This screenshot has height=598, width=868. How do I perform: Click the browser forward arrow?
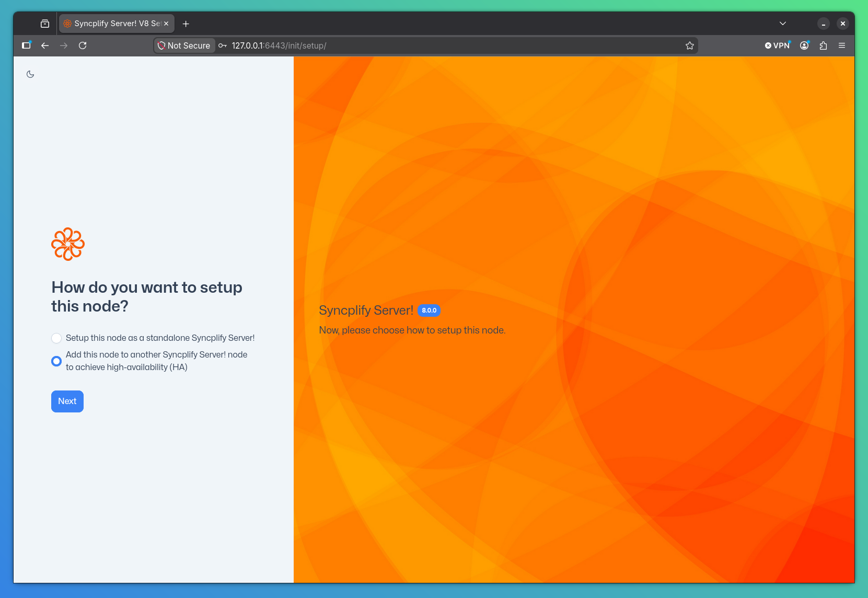coord(64,45)
